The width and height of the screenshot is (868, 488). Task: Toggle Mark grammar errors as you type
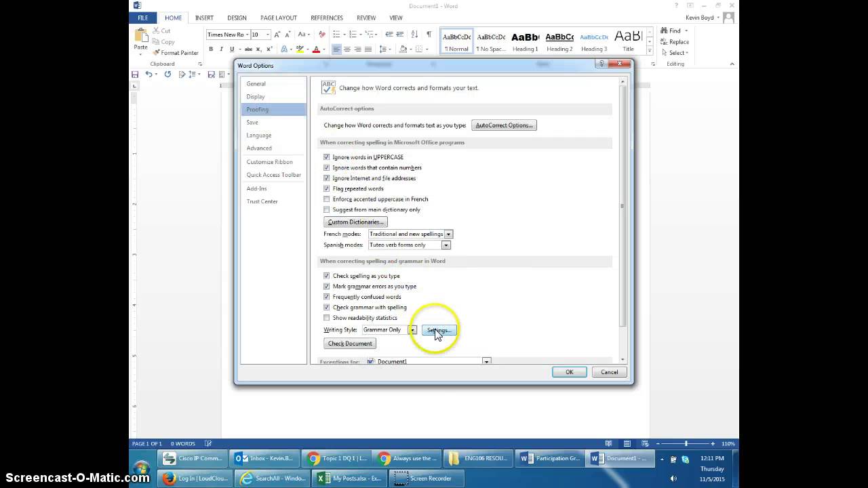pos(326,286)
